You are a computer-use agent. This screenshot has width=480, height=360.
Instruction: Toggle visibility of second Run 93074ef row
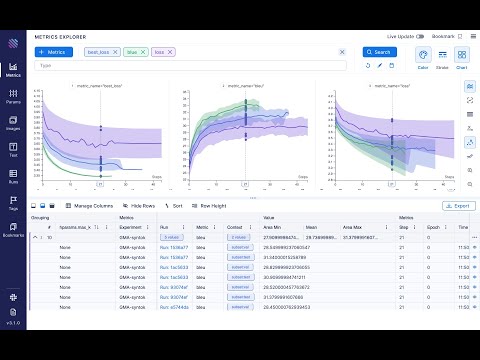[475, 297]
